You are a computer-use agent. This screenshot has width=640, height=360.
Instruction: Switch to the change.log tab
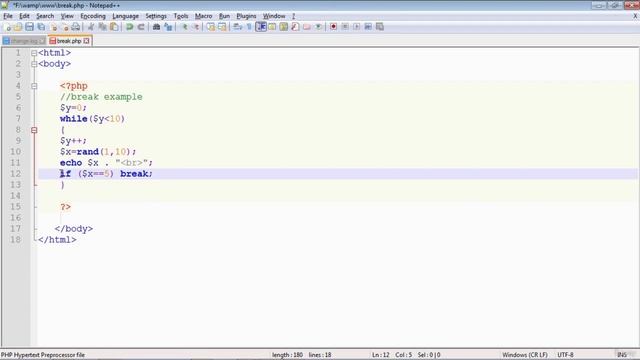(24, 41)
